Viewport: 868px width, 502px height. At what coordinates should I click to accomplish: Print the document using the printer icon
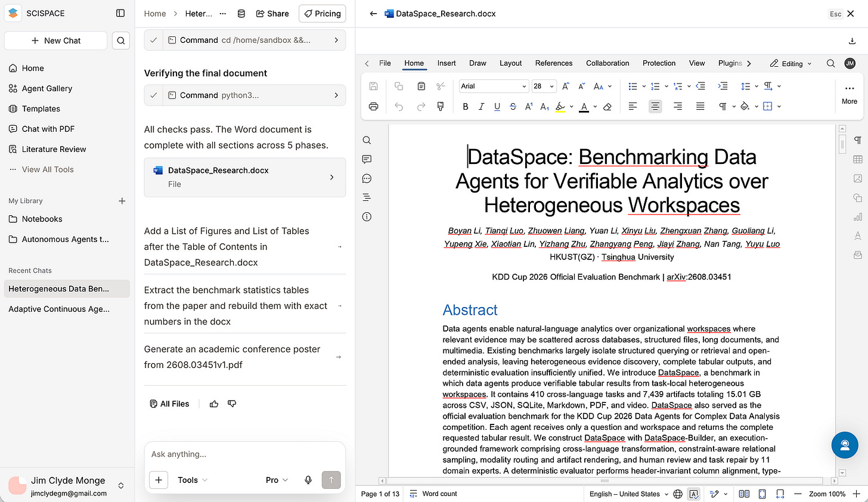[373, 107]
